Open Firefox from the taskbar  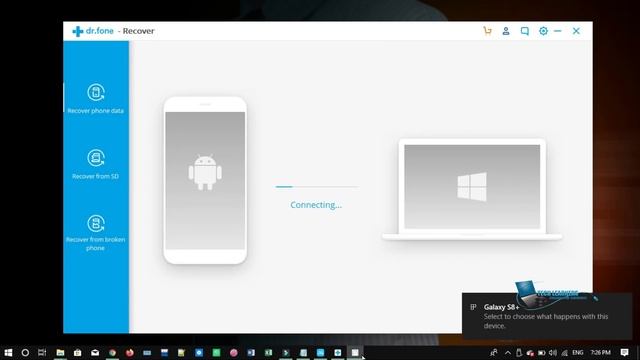(x=130, y=352)
